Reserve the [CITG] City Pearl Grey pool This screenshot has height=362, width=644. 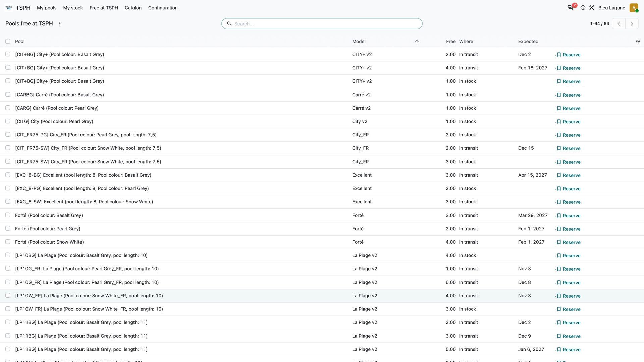[x=568, y=122]
